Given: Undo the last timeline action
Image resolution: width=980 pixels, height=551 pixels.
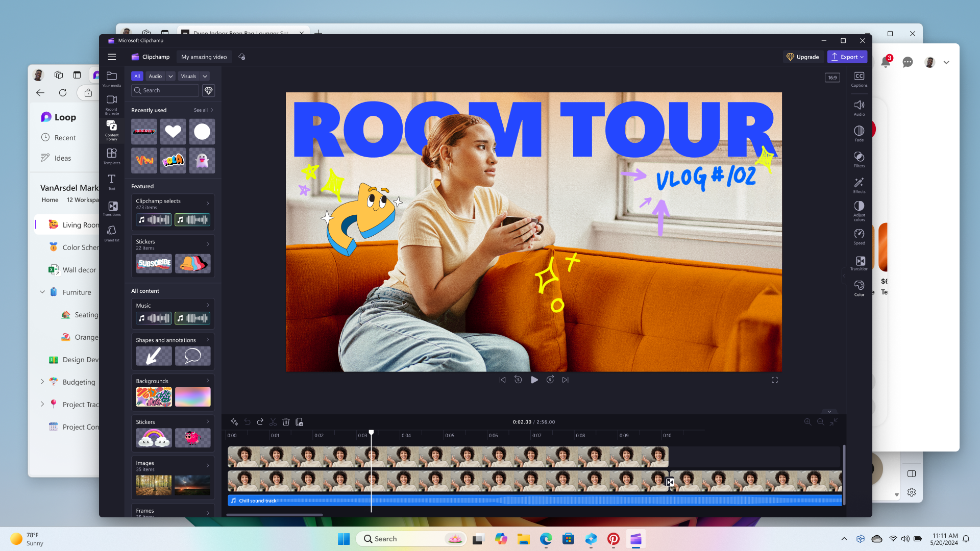Looking at the screenshot, I should point(247,422).
